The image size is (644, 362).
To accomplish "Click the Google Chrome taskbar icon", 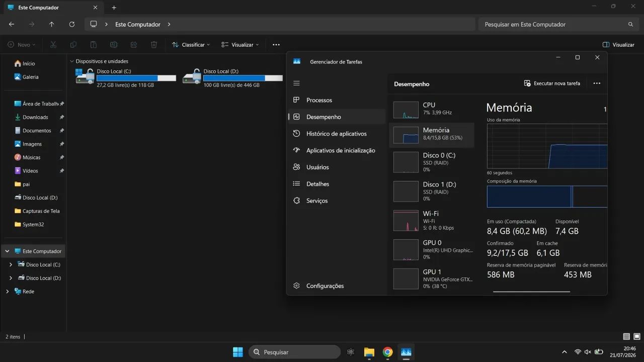I will [x=387, y=352].
